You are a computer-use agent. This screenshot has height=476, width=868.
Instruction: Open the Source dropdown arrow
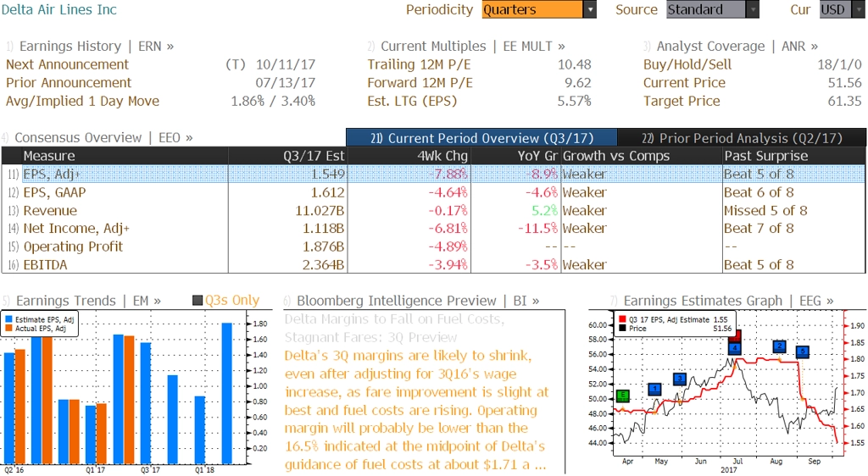[753, 9]
